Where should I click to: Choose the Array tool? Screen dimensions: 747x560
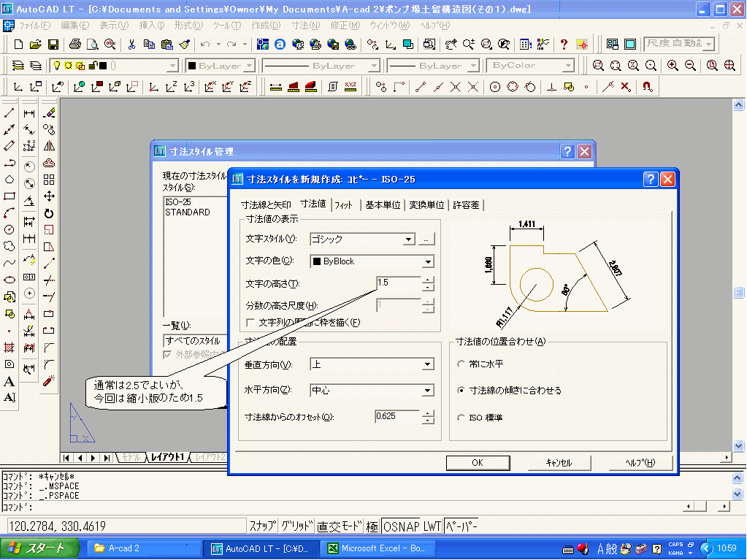click(49, 180)
